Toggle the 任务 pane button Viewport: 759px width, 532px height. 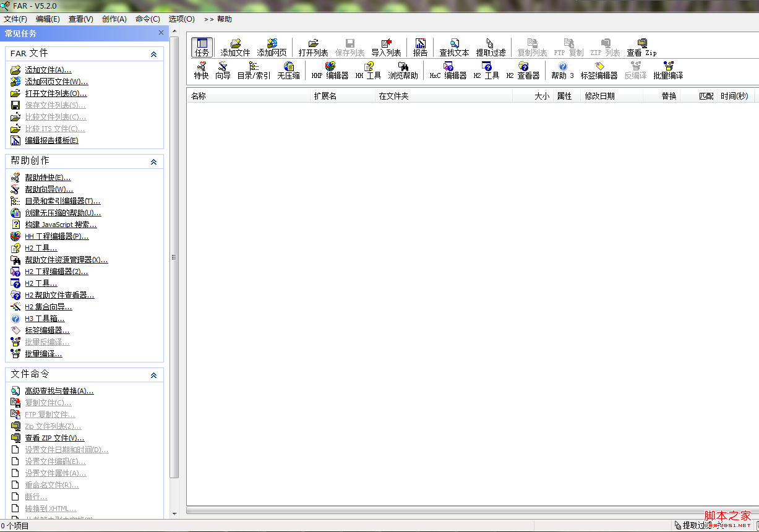pyautogui.click(x=202, y=48)
